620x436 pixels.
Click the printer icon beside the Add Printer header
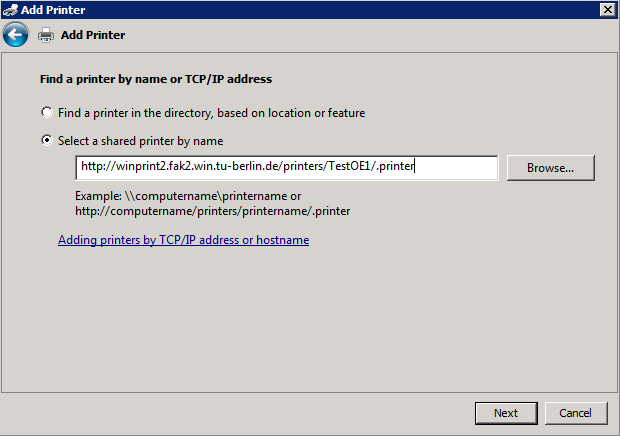tap(46, 36)
